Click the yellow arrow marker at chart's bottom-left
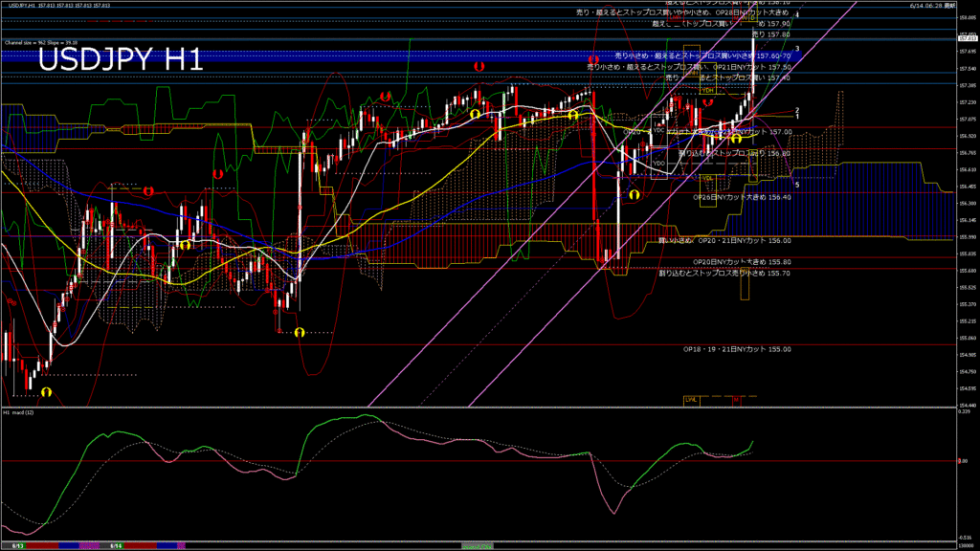Viewport: 980px width, 551px height. (46, 391)
